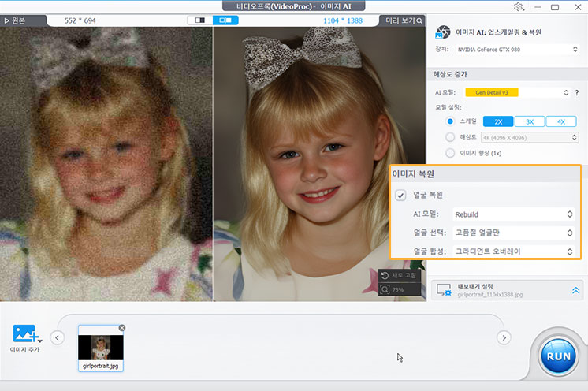Click 이미지 복원 section header
Screen dimensions: 588x391
click(486, 174)
